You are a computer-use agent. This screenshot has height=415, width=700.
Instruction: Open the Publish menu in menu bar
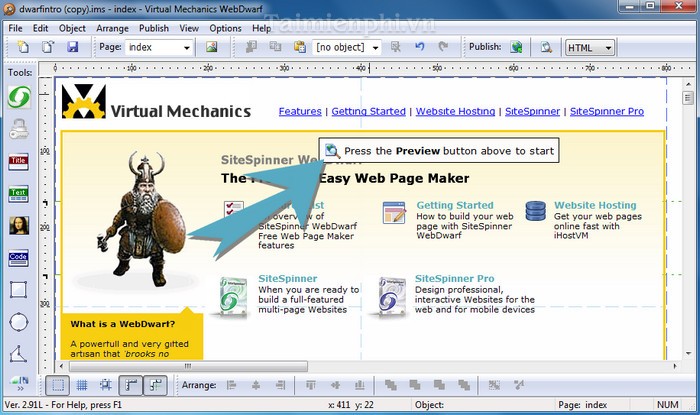click(153, 28)
